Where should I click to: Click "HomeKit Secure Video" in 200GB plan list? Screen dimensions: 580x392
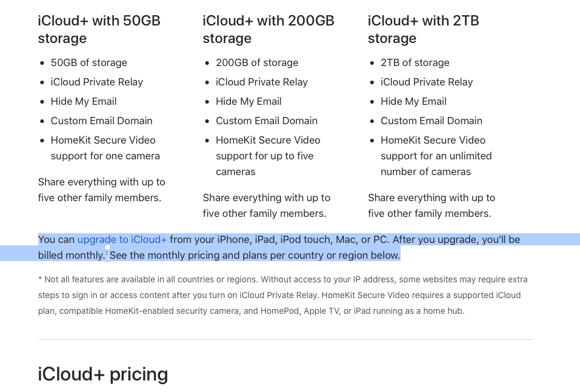pyautogui.click(x=268, y=140)
